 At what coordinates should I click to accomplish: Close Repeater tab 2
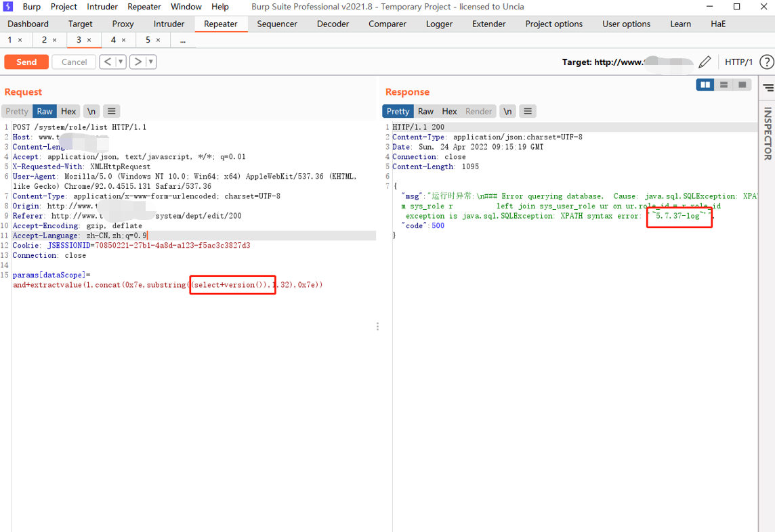click(54, 40)
